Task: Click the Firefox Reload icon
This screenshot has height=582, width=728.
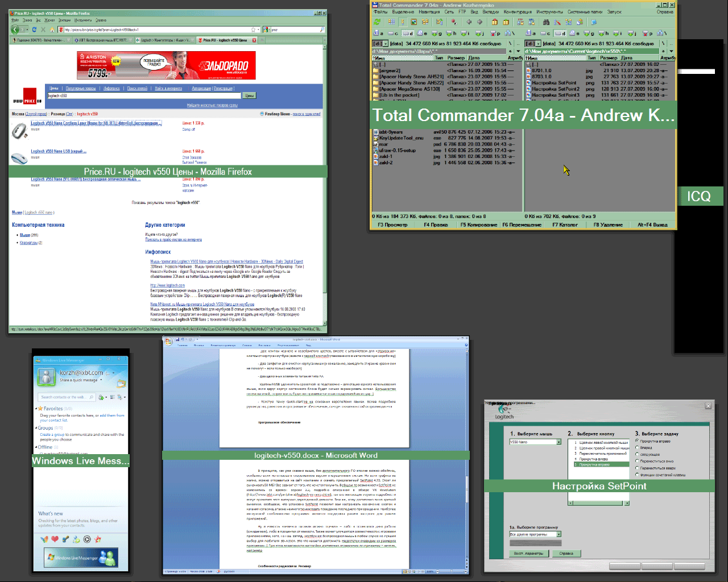Action: click(x=34, y=30)
